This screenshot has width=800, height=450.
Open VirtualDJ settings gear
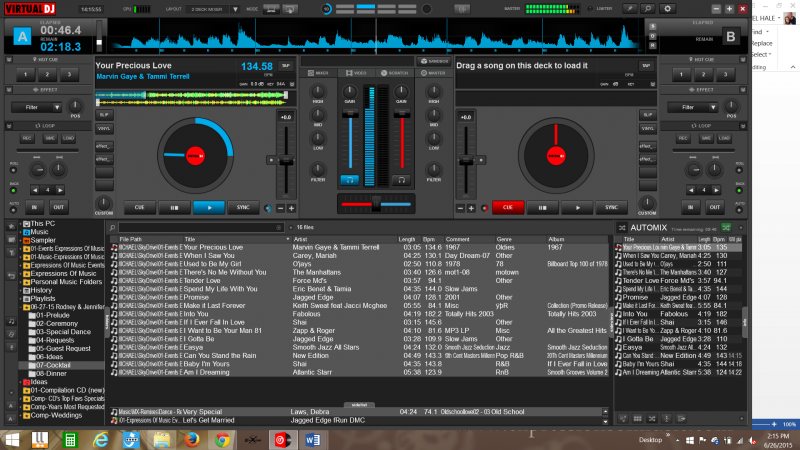[x=667, y=9]
